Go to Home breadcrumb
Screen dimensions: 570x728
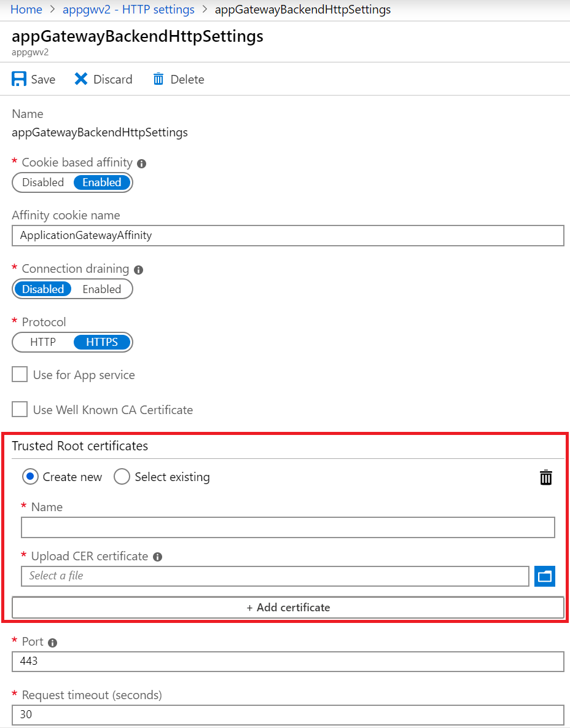coord(26,9)
